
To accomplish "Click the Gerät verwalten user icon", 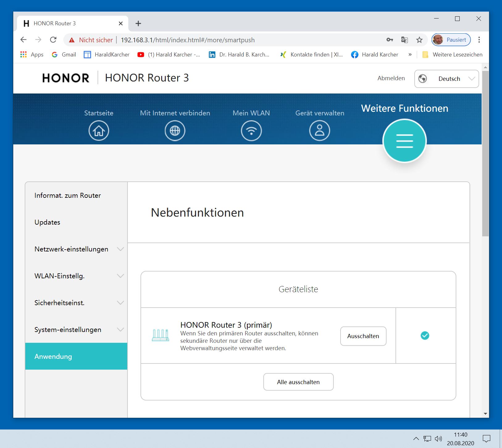I will [x=320, y=131].
